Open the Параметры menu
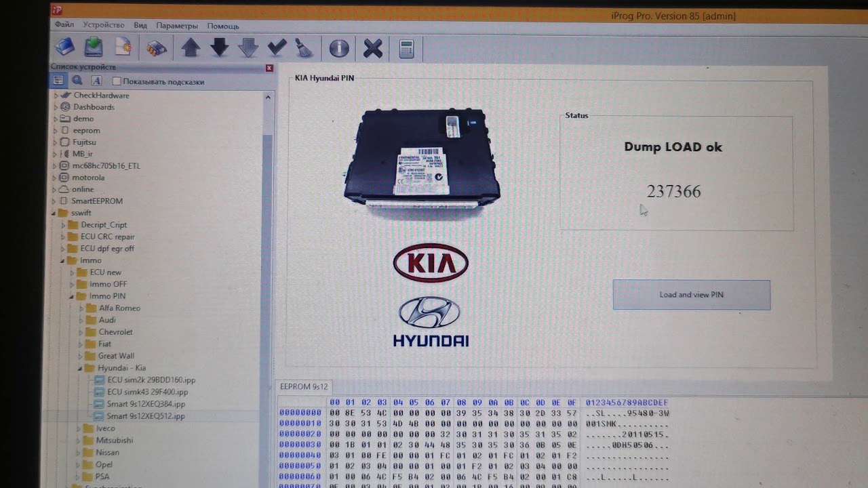 (177, 26)
